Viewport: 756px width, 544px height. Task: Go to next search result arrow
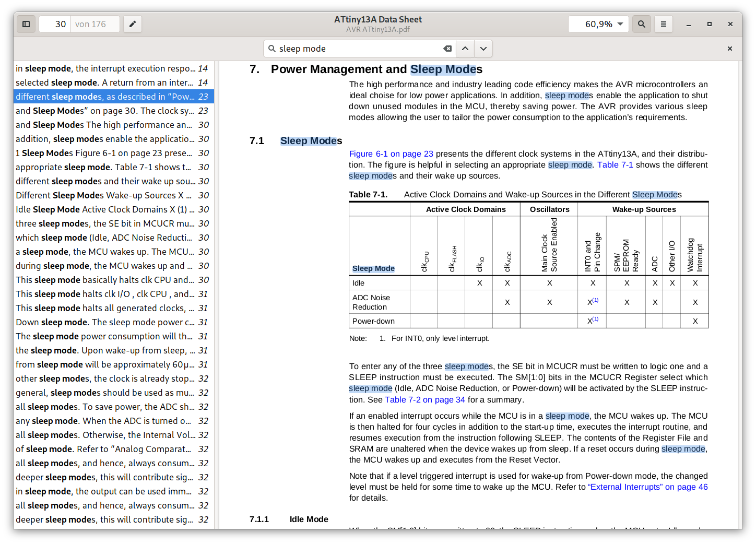[483, 49]
